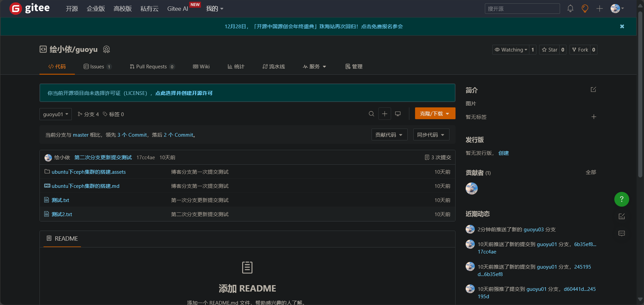Click the README document icon to add a README

pos(247,268)
